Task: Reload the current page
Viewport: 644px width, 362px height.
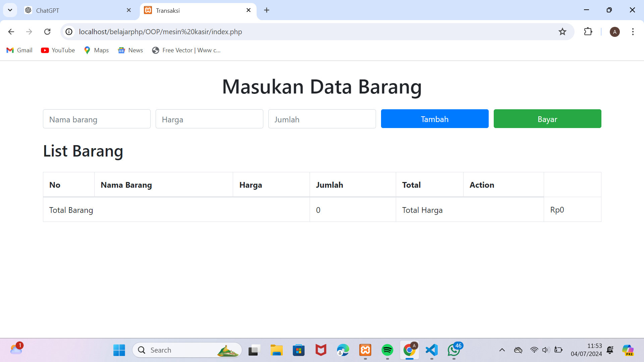Action: pyautogui.click(x=47, y=32)
